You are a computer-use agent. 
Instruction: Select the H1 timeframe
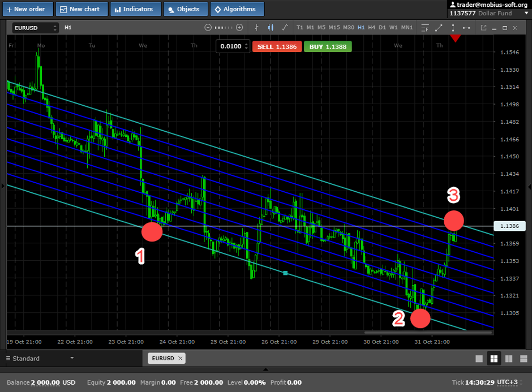[x=361, y=28]
